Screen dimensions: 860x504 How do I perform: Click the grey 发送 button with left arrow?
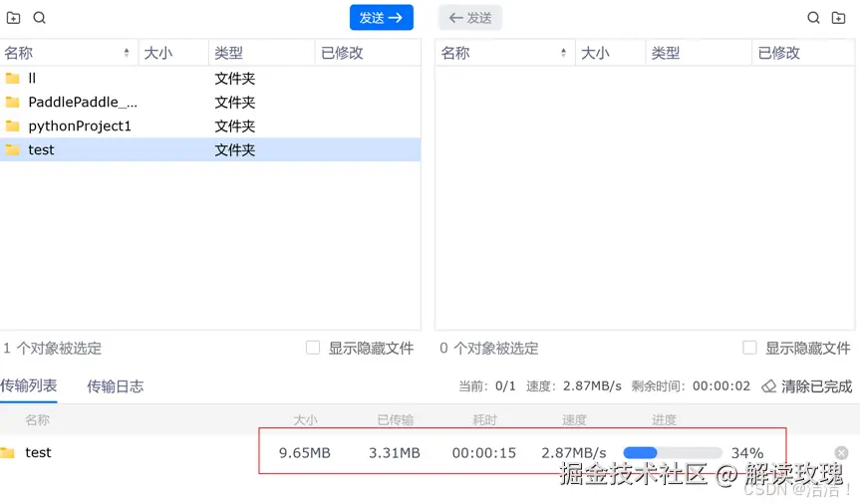pos(470,18)
